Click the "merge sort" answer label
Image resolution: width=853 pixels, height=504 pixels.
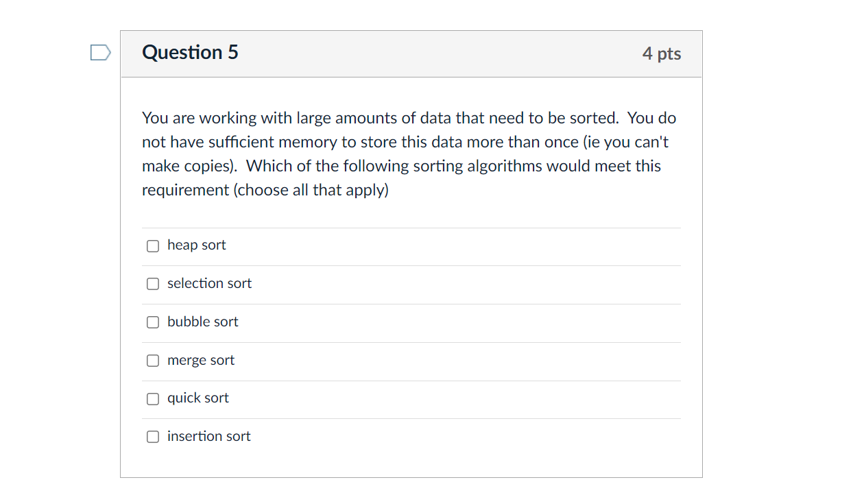point(200,360)
